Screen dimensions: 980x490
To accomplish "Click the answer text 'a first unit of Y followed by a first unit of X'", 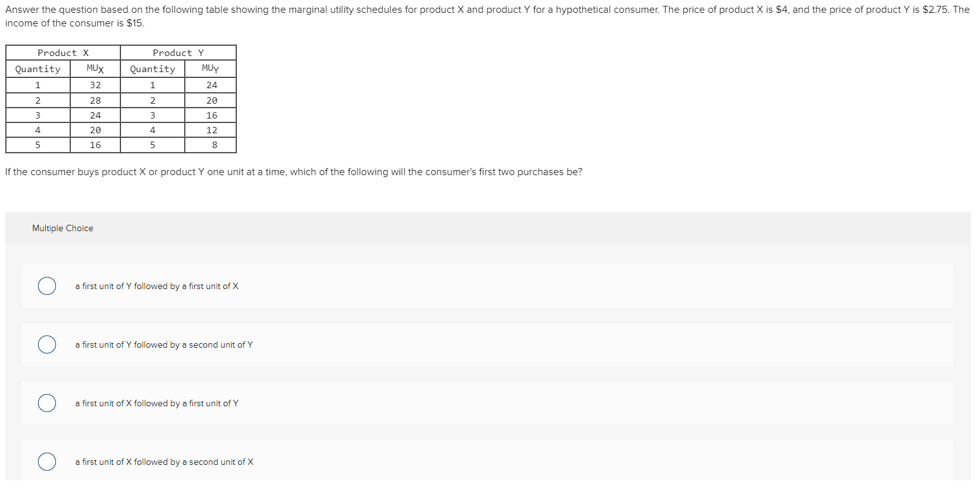I will (156, 286).
